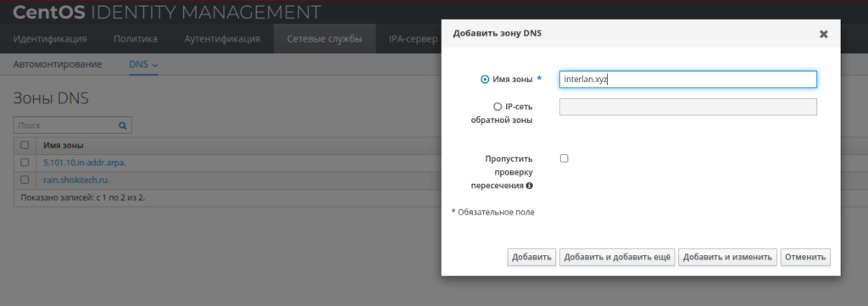Open the Сетевые службы tab

[x=325, y=39]
